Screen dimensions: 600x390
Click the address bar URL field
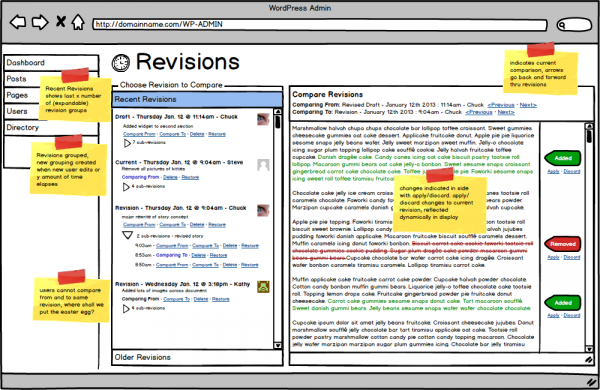point(320,25)
